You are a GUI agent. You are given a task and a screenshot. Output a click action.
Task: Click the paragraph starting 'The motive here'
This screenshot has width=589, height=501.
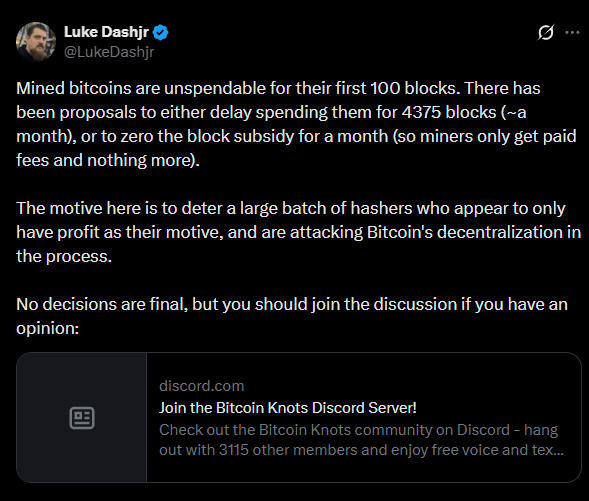298,232
